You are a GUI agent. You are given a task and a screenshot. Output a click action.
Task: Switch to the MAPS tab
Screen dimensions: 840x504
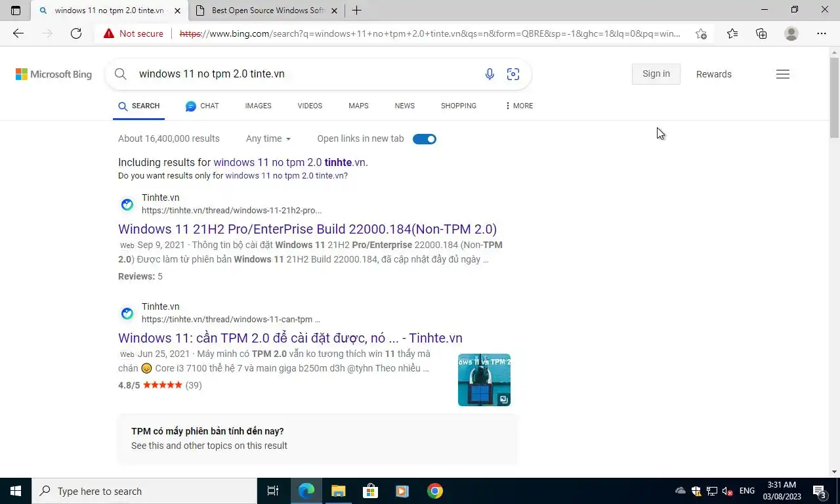[358, 106]
